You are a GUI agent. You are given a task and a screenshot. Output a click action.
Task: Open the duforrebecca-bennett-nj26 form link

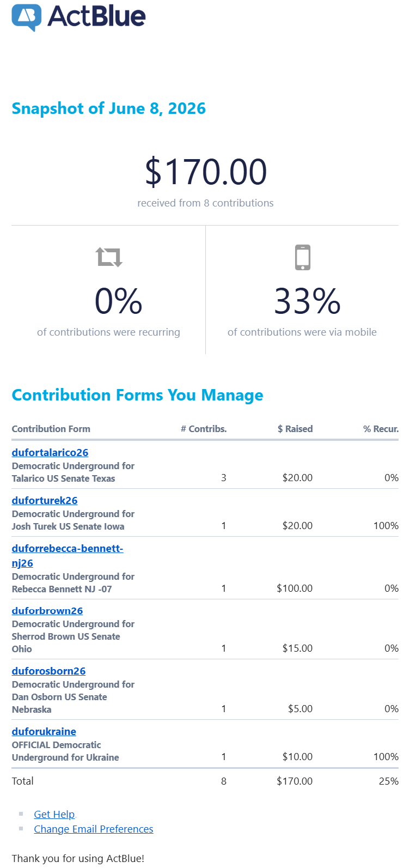68,555
